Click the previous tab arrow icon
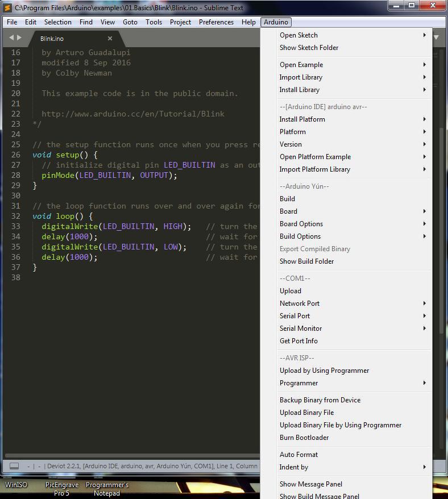448x499 pixels. [11, 38]
